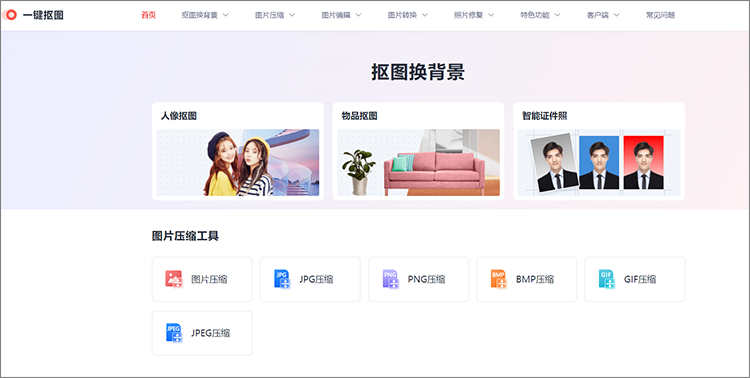Click the 一键抠图 brand name text
This screenshot has width=750, height=378.
(x=43, y=15)
